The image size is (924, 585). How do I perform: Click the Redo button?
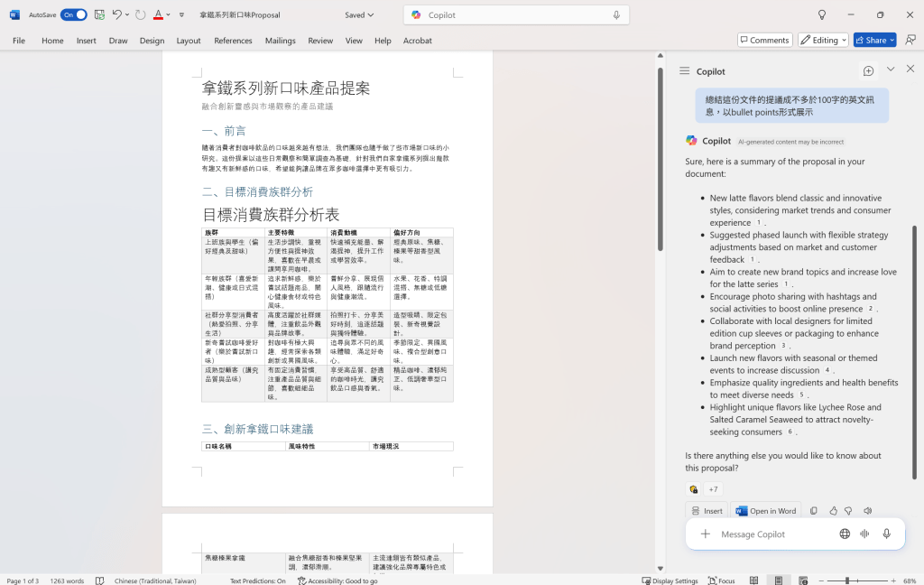(x=140, y=14)
